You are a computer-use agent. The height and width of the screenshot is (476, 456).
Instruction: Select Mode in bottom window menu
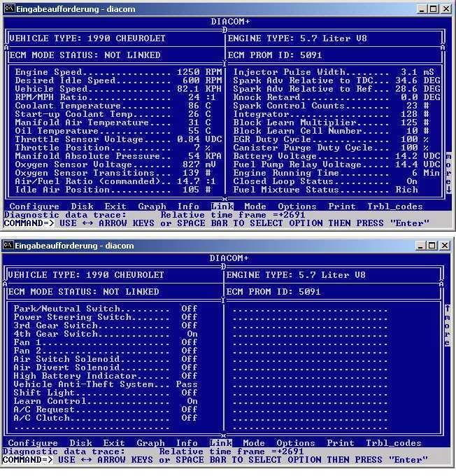pos(254,443)
